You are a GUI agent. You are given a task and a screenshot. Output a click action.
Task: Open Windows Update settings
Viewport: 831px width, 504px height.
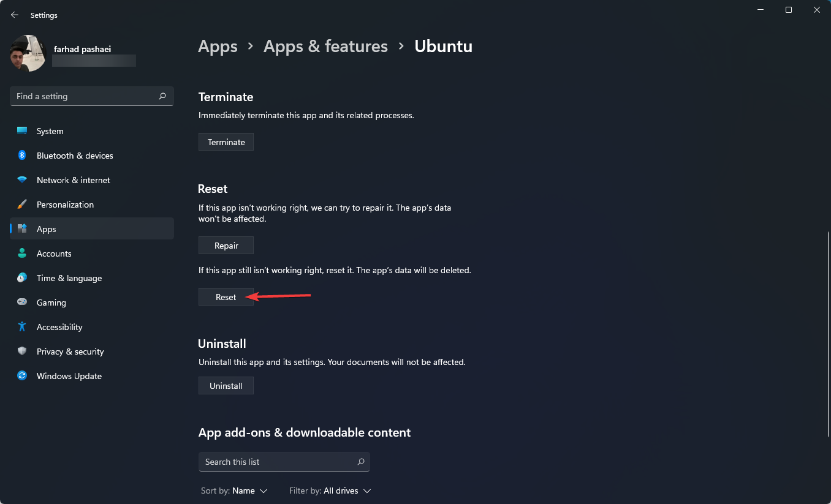pyautogui.click(x=21, y=375)
